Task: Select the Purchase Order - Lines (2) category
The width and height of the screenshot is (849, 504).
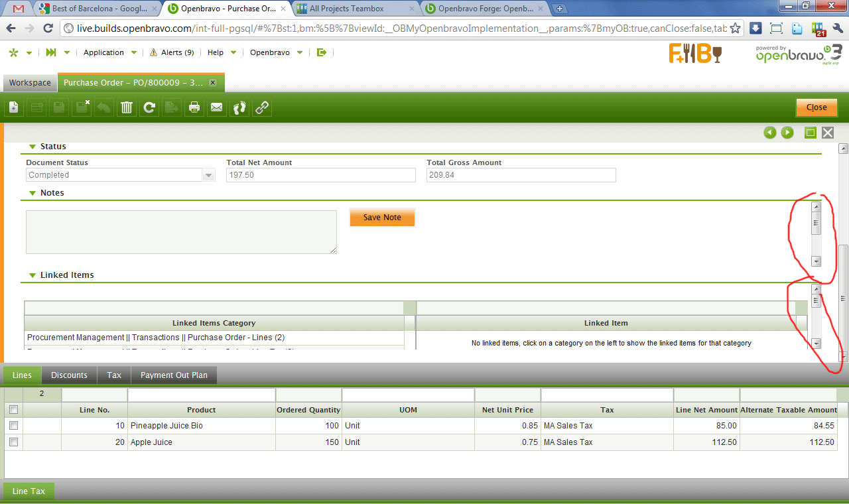Action: [214, 338]
